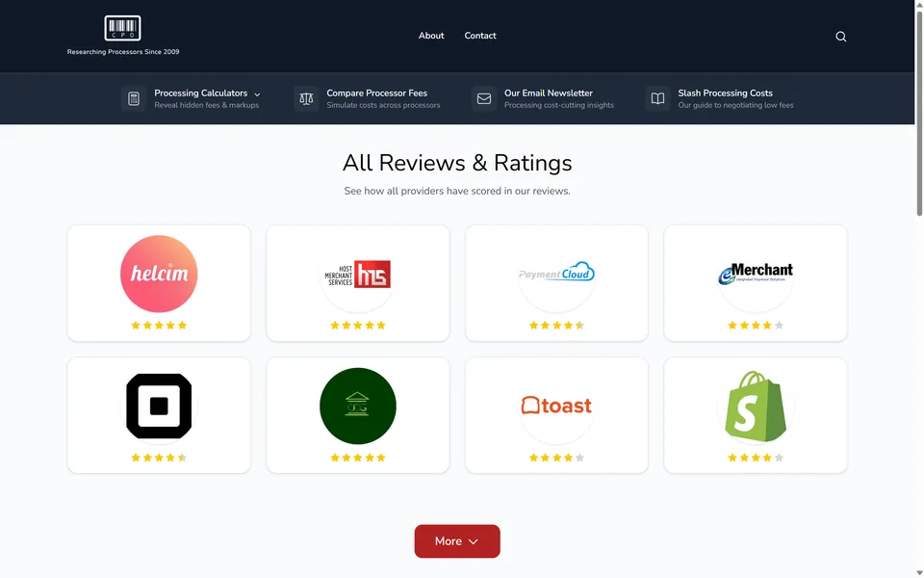The width and height of the screenshot is (924, 578).
Task: Open the search magnifier icon
Action: (x=841, y=37)
